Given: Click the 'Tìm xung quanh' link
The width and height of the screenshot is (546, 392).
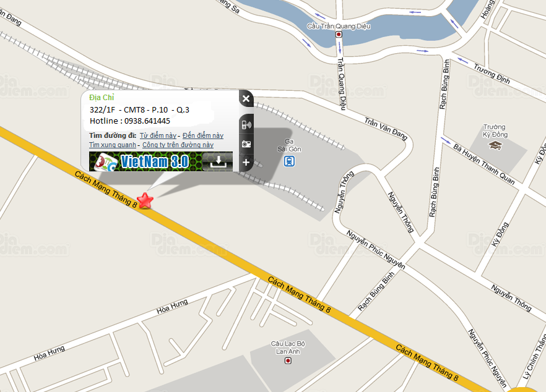Looking at the screenshot, I should 113,145.
